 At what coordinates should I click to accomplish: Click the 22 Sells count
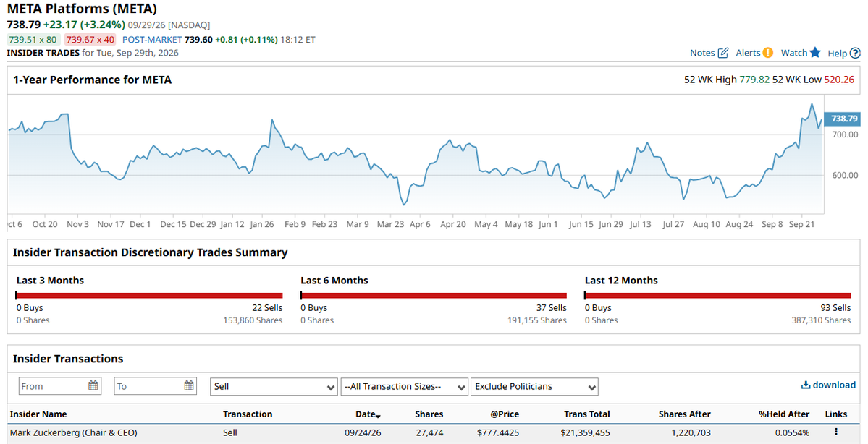tap(267, 308)
